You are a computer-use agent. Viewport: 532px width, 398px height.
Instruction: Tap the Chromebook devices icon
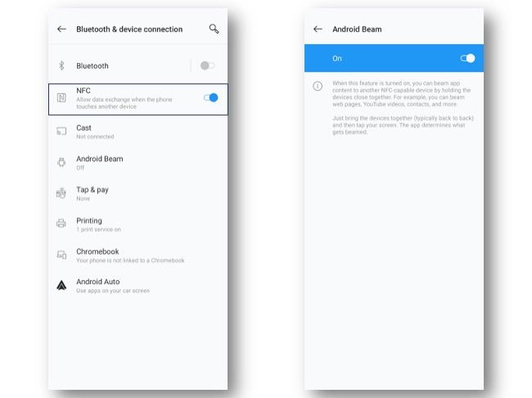pos(61,255)
